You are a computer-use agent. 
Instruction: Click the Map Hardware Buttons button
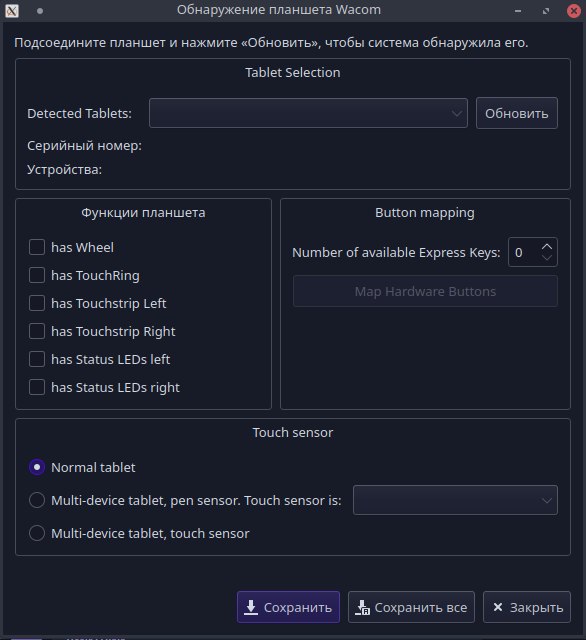[x=425, y=291]
